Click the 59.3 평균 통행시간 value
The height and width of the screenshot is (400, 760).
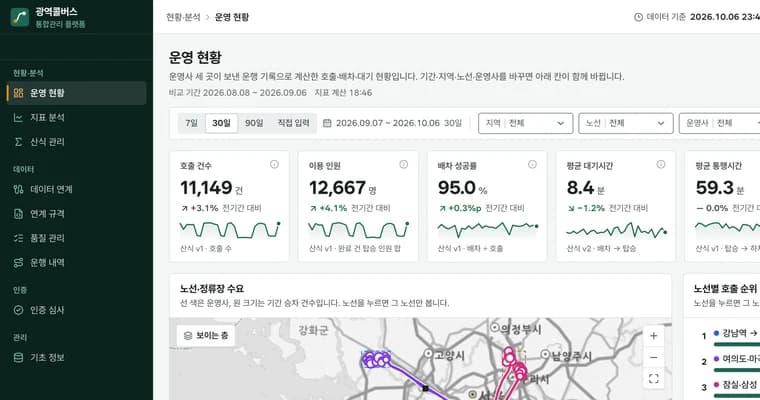tap(714, 188)
